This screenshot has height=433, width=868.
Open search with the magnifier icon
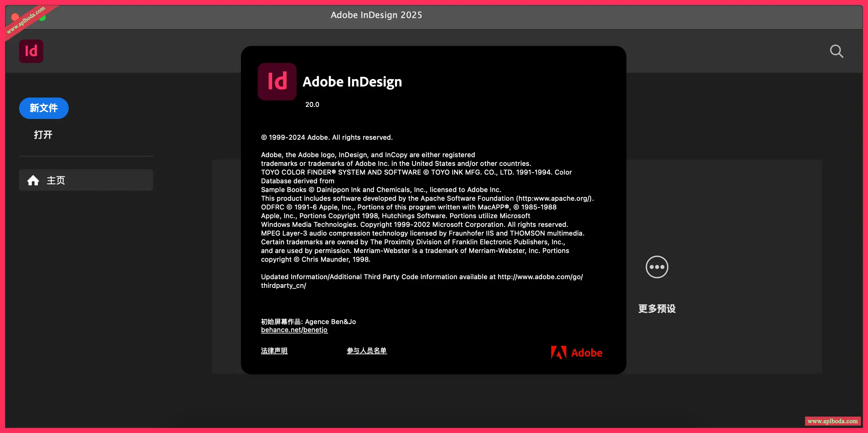click(x=836, y=51)
